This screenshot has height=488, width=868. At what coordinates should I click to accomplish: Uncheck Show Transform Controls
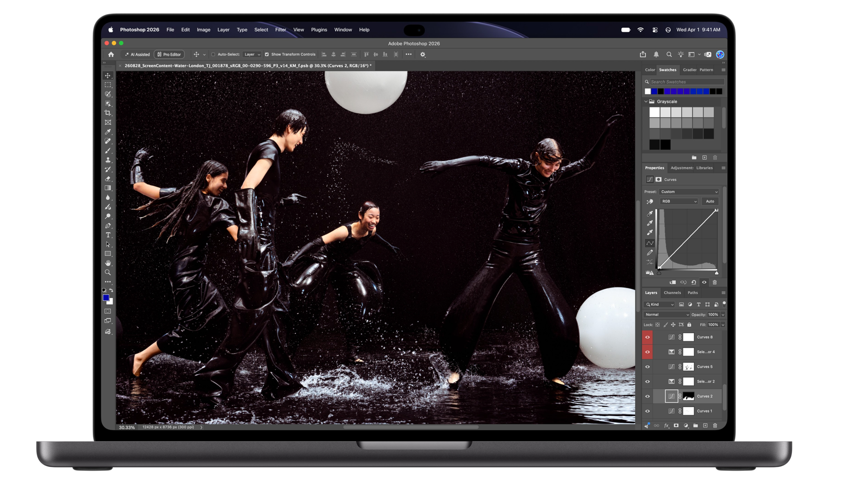pos(267,54)
